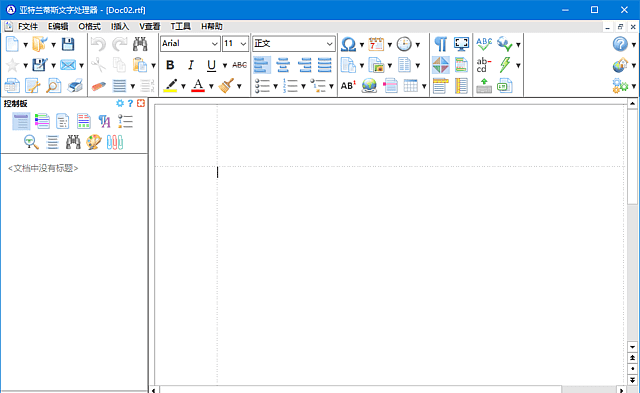The width and height of the screenshot is (640, 393).
Task: Insert hyperlink with the globe icon
Action: 369,86
